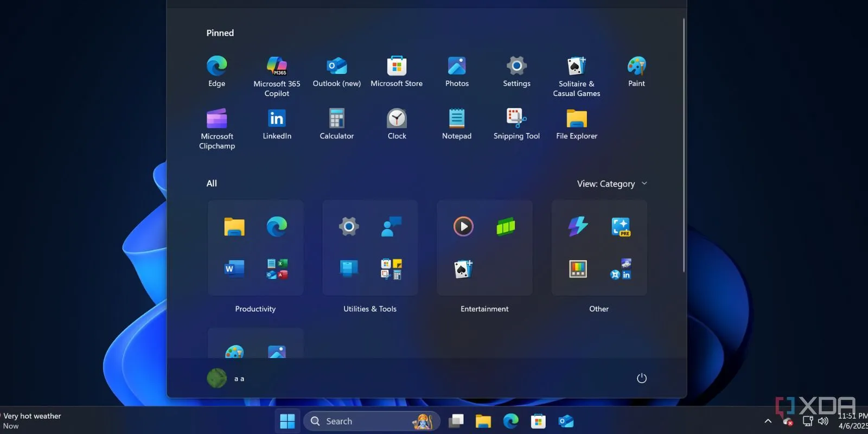Launch Word from the Productivity group
Viewport: 868px width, 434px height.
pyautogui.click(x=234, y=269)
